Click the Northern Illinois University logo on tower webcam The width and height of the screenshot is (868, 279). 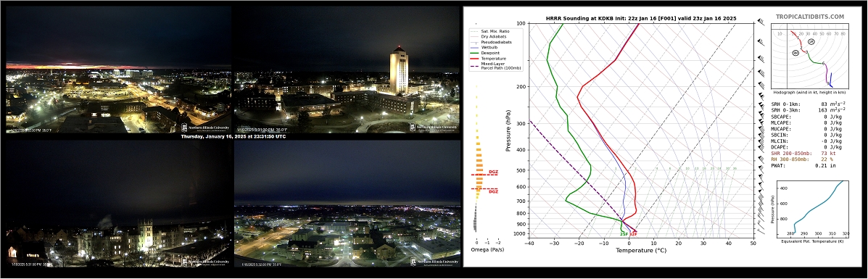(x=434, y=127)
